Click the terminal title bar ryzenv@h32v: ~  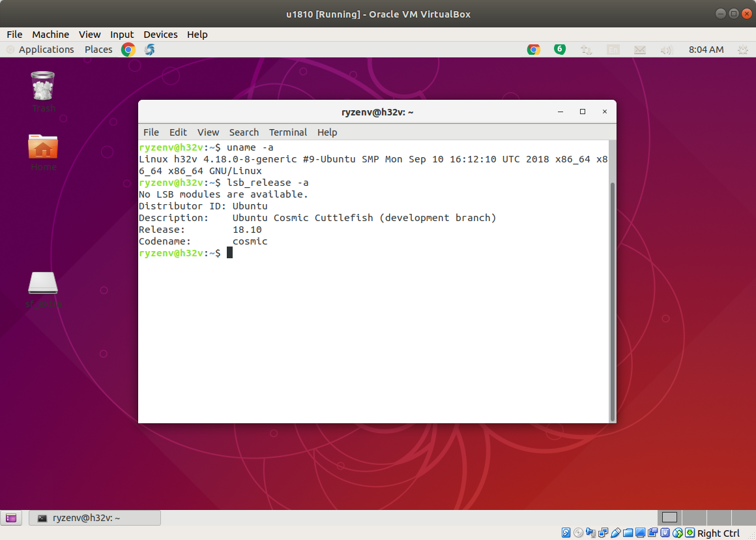377,112
